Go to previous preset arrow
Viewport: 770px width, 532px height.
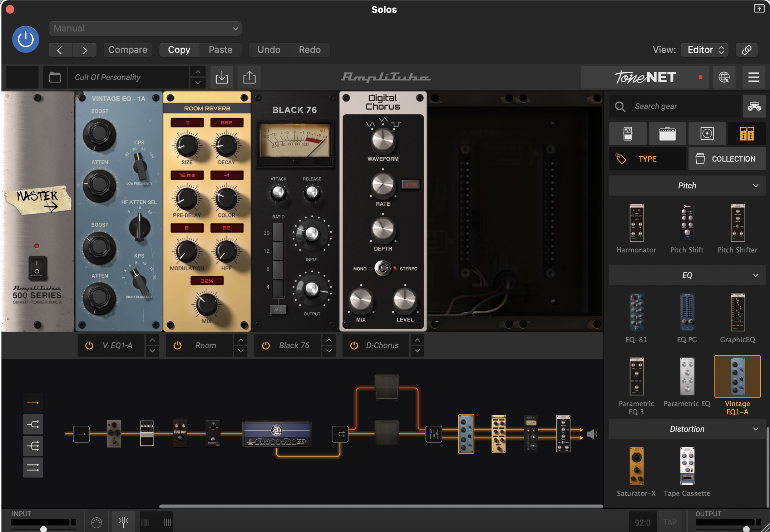point(60,50)
